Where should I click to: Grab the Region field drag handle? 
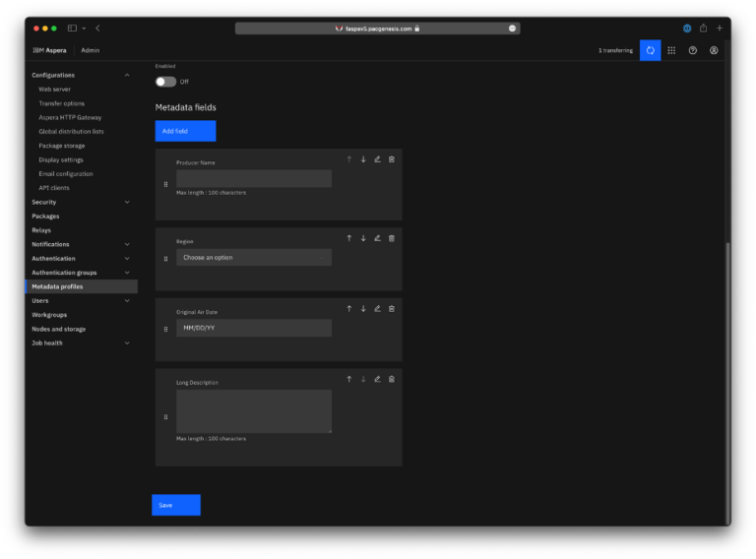pyautogui.click(x=165, y=259)
